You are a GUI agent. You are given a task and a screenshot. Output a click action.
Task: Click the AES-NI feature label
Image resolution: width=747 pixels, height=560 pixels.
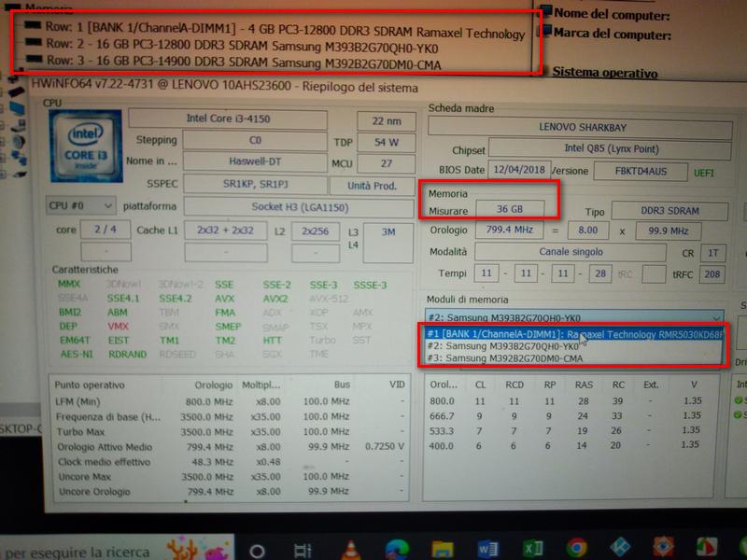77,355
